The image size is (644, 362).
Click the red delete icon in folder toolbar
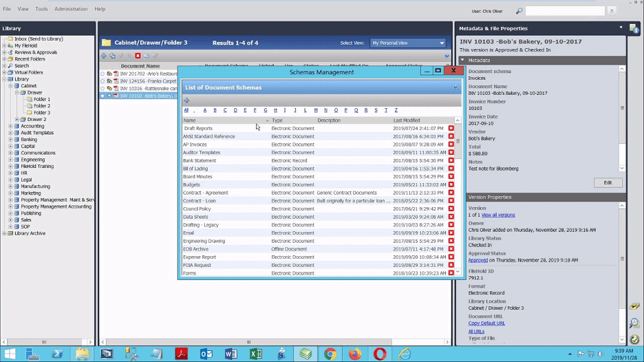[x=138, y=56]
